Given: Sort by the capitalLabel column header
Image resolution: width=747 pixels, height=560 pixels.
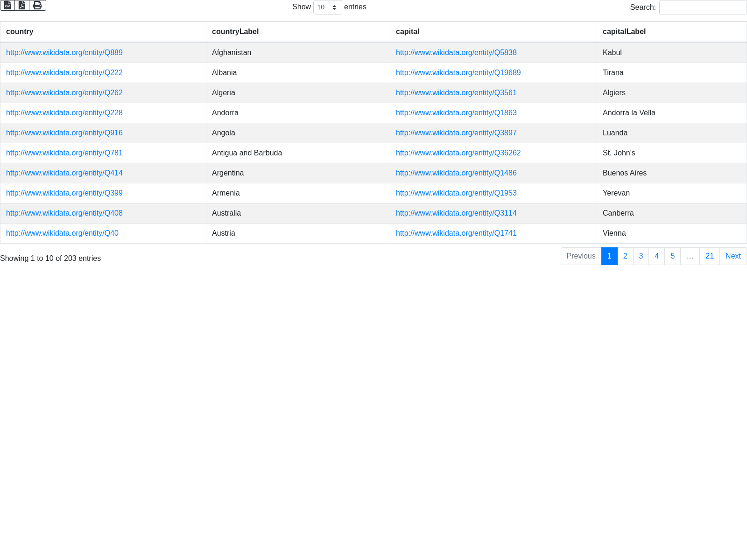Looking at the screenshot, I should (x=624, y=32).
